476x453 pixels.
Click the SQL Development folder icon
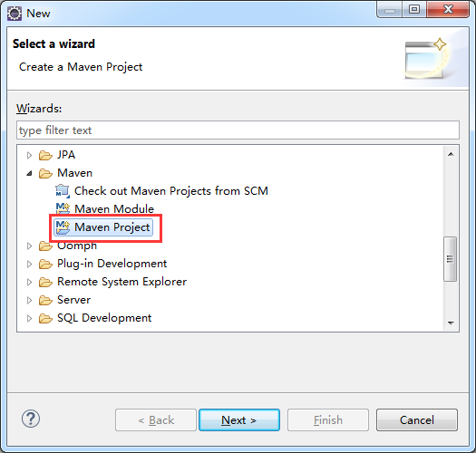tap(45, 319)
